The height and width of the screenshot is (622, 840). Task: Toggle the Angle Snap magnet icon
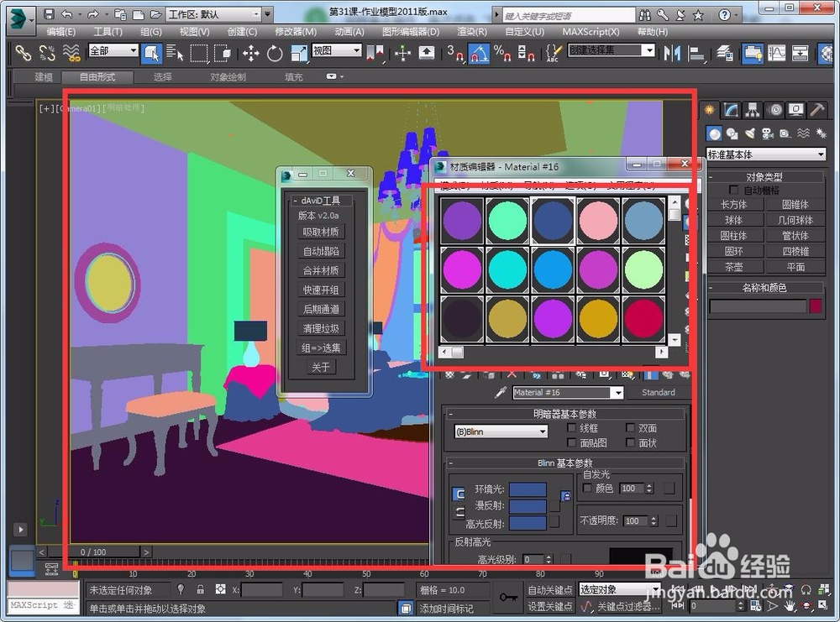(479, 53)
